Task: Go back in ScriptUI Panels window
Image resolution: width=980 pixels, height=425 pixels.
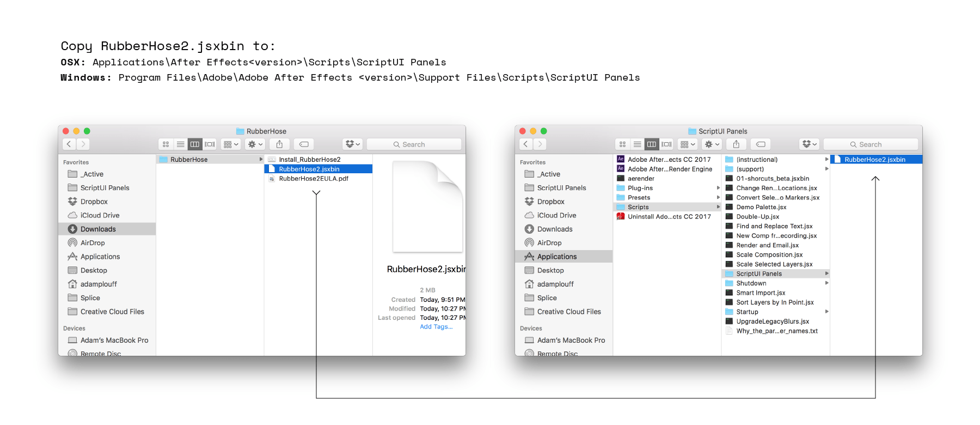Action: coord(526,144)
